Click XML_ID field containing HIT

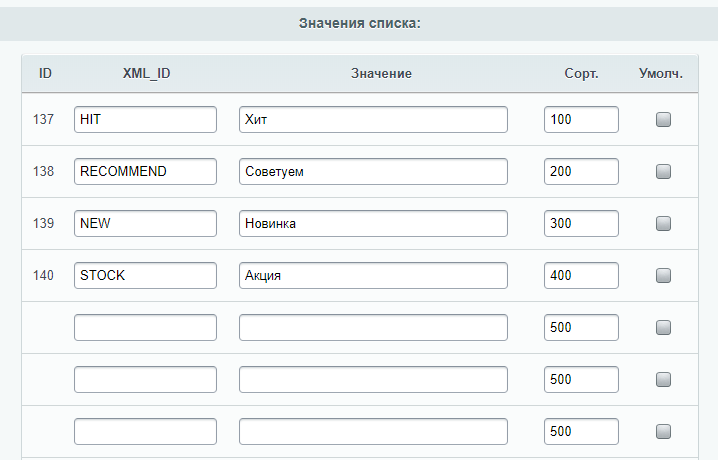(x=145, y=119)
